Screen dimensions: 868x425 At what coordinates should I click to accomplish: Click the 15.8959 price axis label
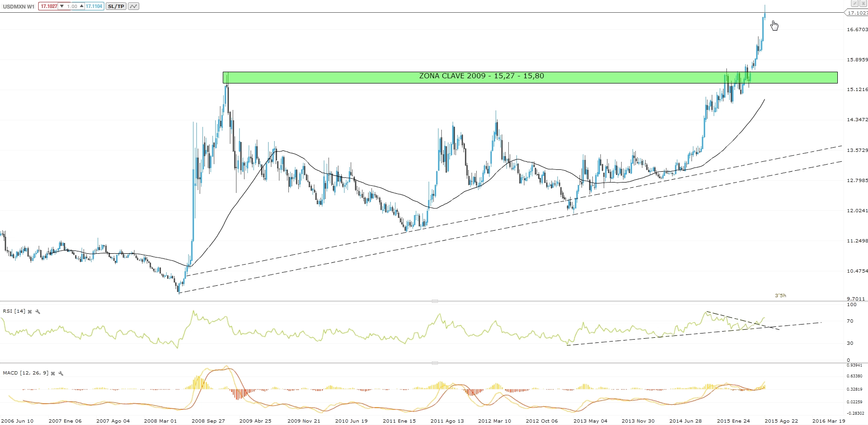[x=857, y=60]
